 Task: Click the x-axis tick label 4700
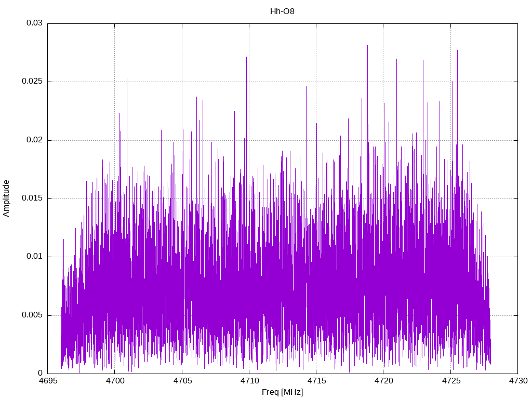[x=115, y=381]
